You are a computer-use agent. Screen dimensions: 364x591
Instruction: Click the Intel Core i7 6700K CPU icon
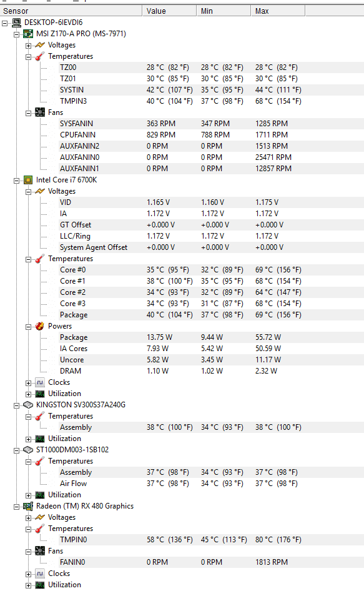pyautogui.click(x=28, y=180)
